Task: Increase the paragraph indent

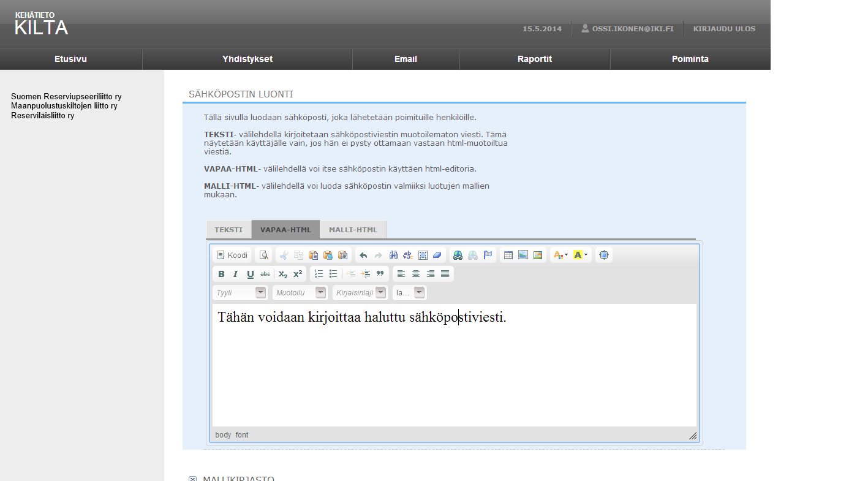Action: pos(366,274)
